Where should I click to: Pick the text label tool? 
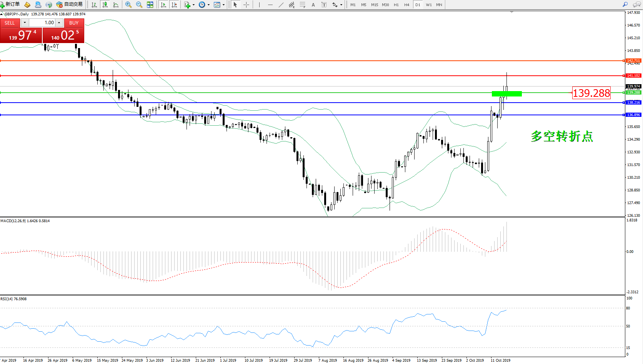(313, 5)
